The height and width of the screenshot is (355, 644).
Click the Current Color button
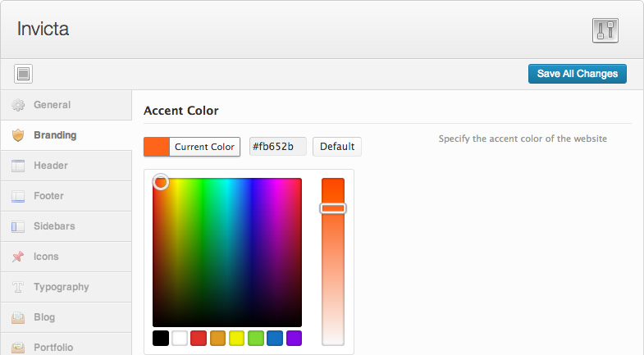(192, 147)
